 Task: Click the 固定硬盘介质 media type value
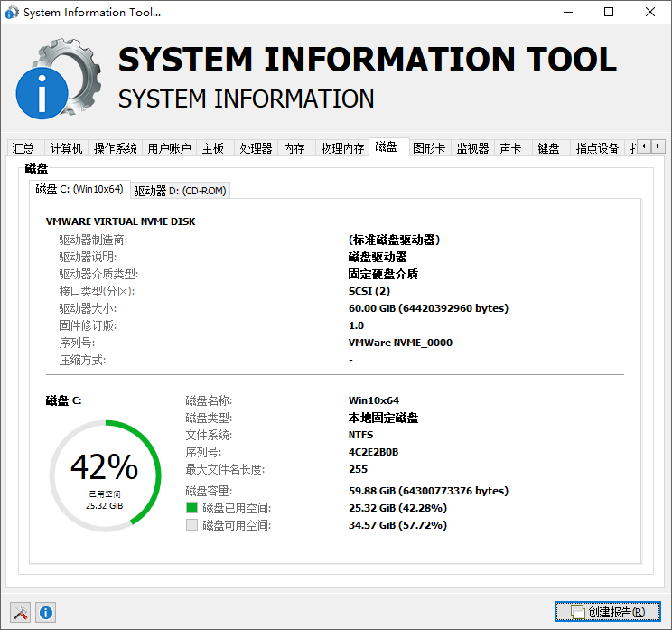click(383, 274)
